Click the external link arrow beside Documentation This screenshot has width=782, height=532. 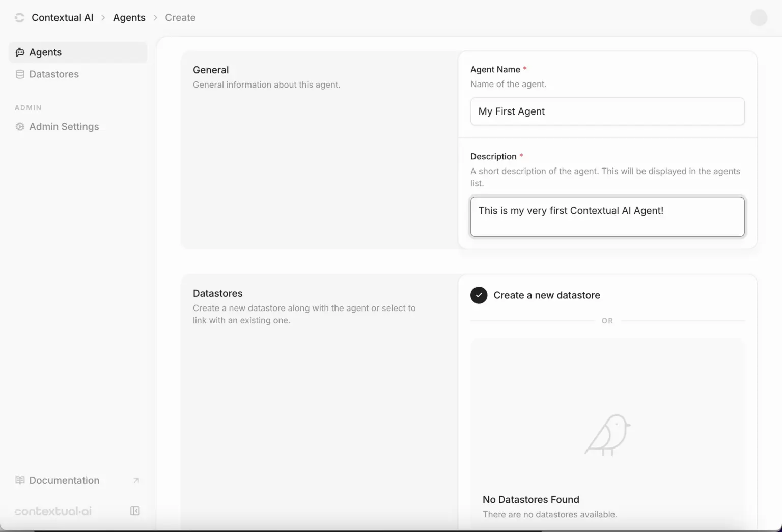pyautogui.click(x=136, y=480)
